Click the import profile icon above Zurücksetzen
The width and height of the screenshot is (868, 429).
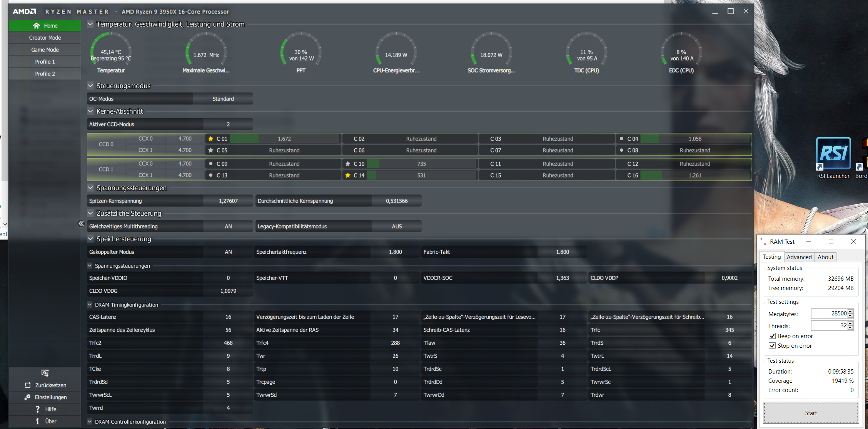pyautogui.click(x=45, y=373)
